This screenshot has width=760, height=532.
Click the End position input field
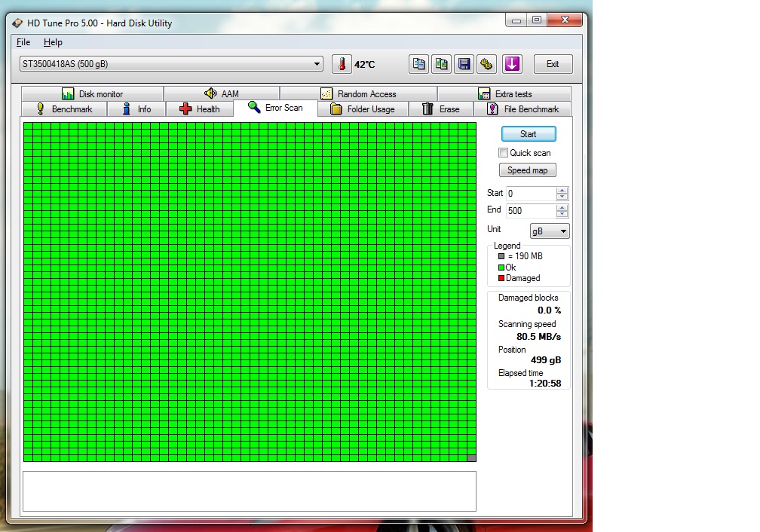[531, 211]
